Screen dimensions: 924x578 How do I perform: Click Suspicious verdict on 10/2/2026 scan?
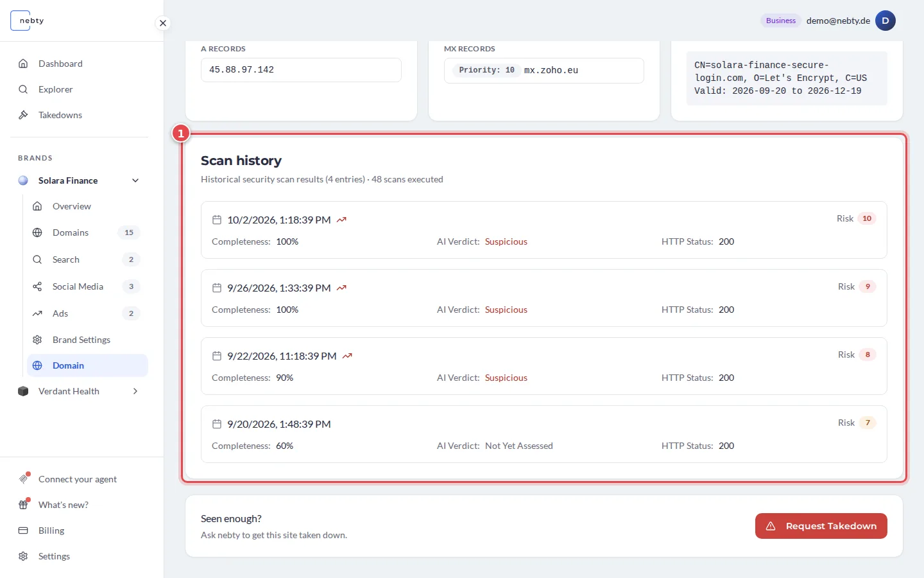[x=506, y=241]
